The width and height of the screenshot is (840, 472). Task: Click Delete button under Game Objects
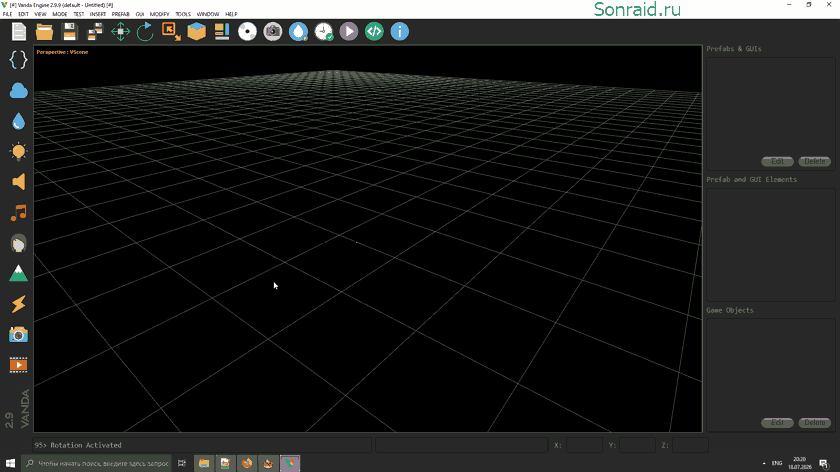tap(815, 423)
